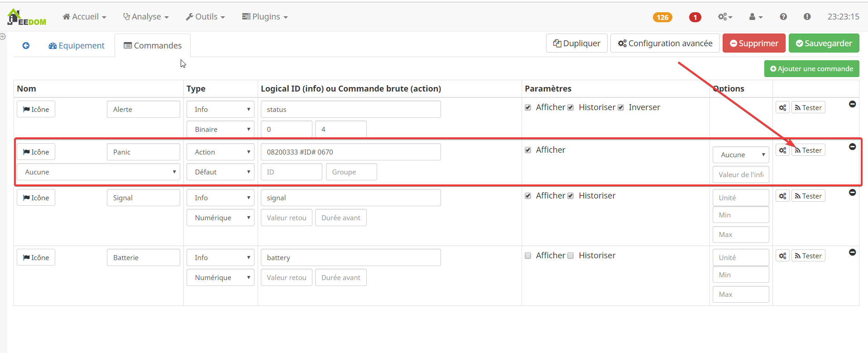Toggle Afficher for the Signal command
The width and height of the screenshot is (868, 353).
point(528,196)
